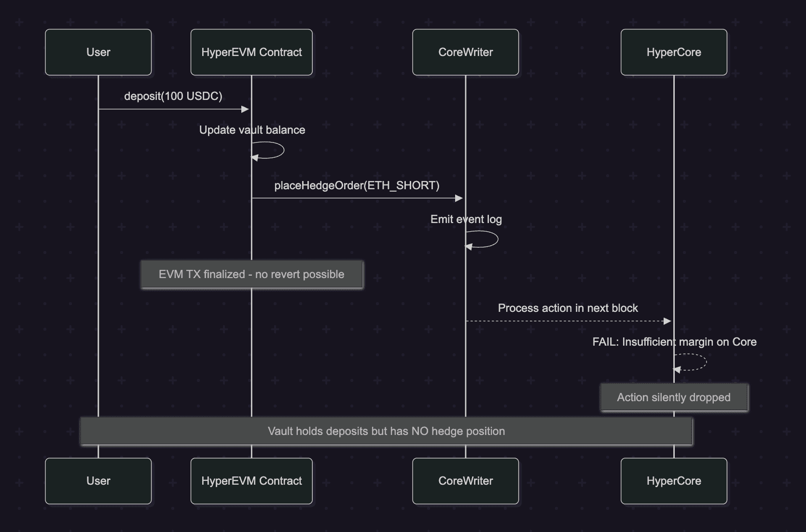This screenshot has height=532, width=806.
Task: Select the top HyperCore participant box
Action: pyautogui.click(x=674, y=52)
